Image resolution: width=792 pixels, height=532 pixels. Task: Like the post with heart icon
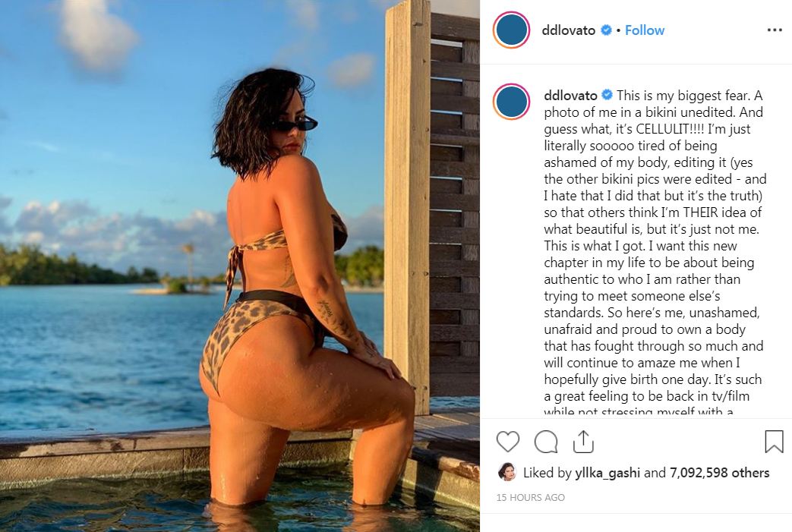coord(508,442)
